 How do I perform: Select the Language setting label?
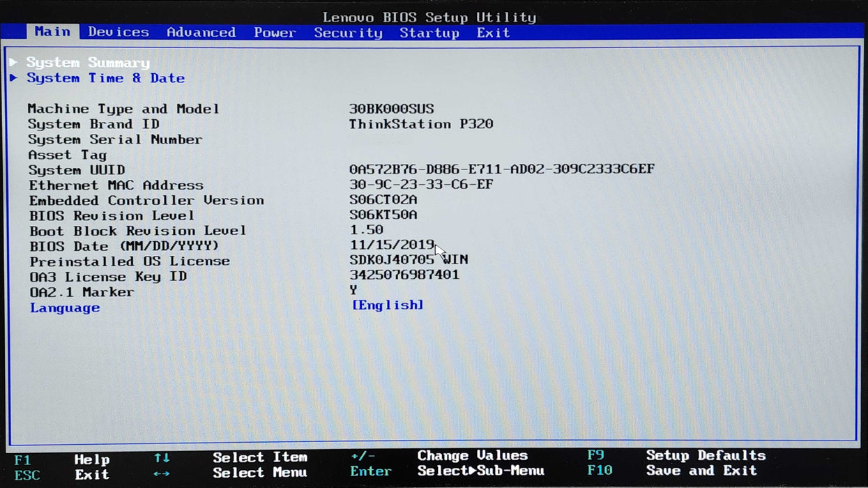tap(65, 307)
